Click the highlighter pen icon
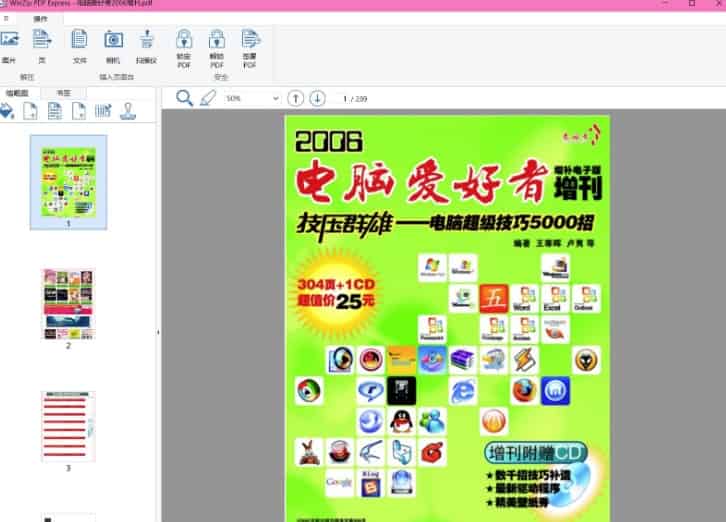726x522 pixels. tap(208, 98)
